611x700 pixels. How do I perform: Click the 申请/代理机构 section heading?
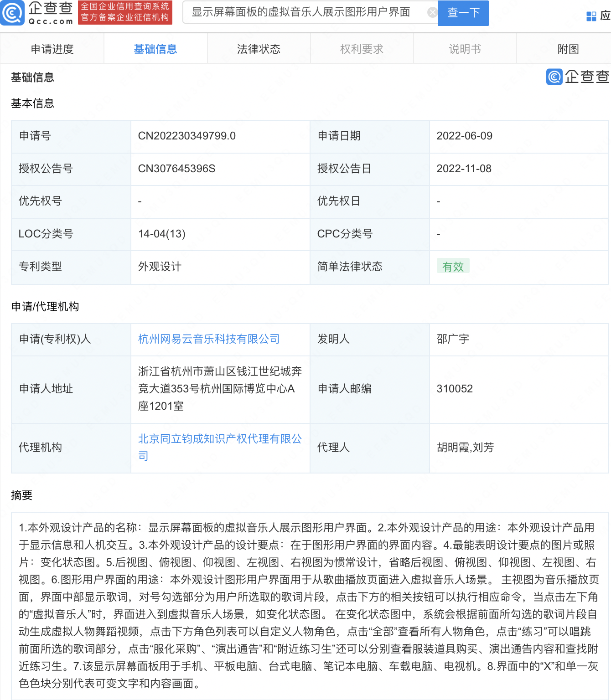pos(45,307)
